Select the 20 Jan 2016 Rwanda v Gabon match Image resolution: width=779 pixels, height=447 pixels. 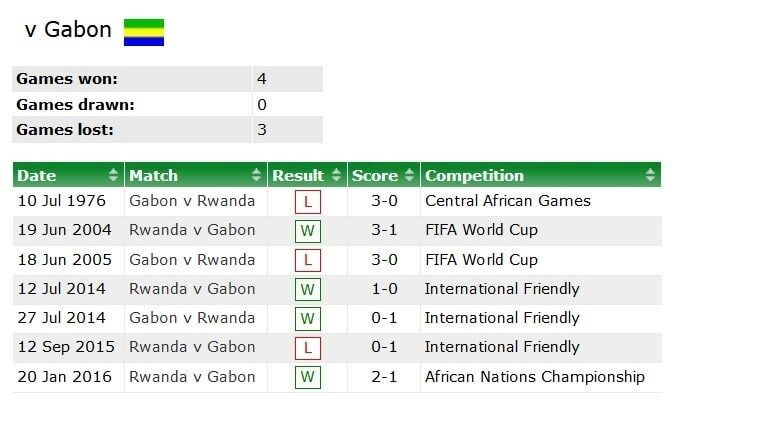[192, 377]
